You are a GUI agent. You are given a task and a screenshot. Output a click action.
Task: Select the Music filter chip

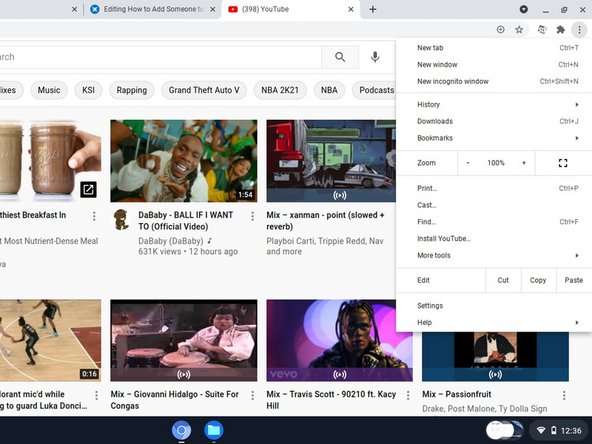[49, 90]
